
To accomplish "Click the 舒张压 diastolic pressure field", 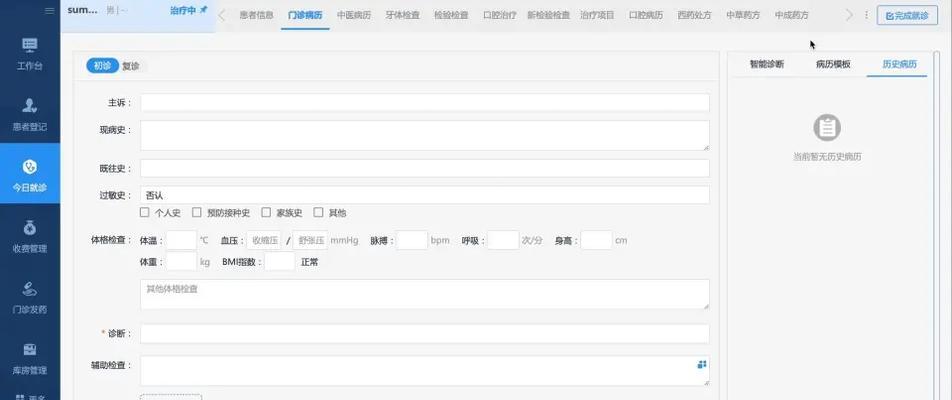I will click(310, 240).
